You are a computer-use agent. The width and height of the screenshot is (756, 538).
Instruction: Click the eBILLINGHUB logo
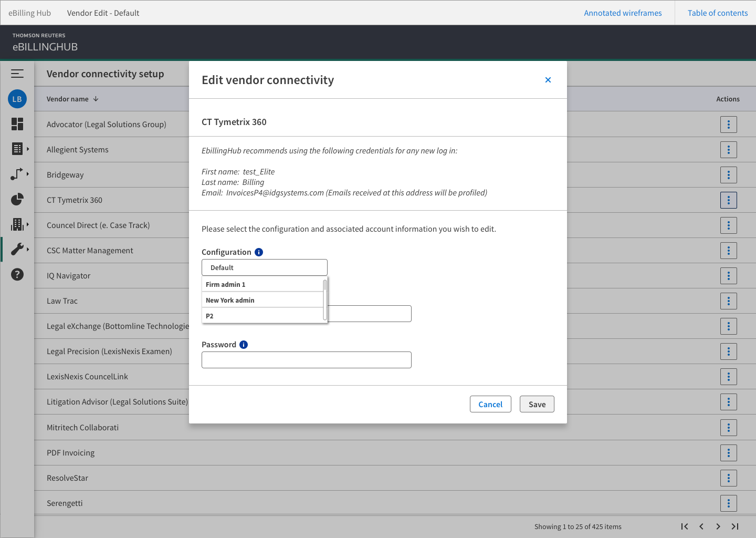[x=45, y=43]
